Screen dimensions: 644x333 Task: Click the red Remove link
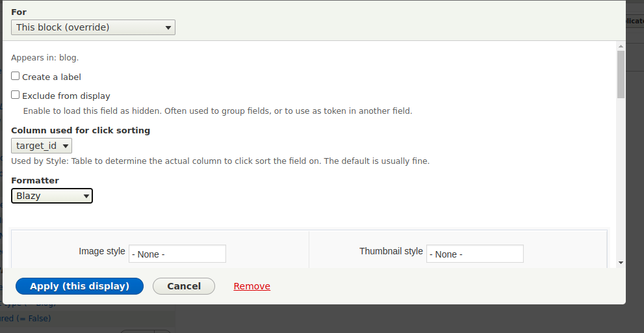(251, 286)
